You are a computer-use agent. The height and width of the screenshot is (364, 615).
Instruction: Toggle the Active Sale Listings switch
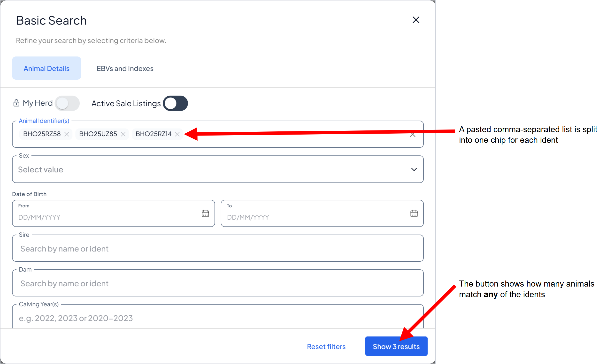tap(175, 103)
